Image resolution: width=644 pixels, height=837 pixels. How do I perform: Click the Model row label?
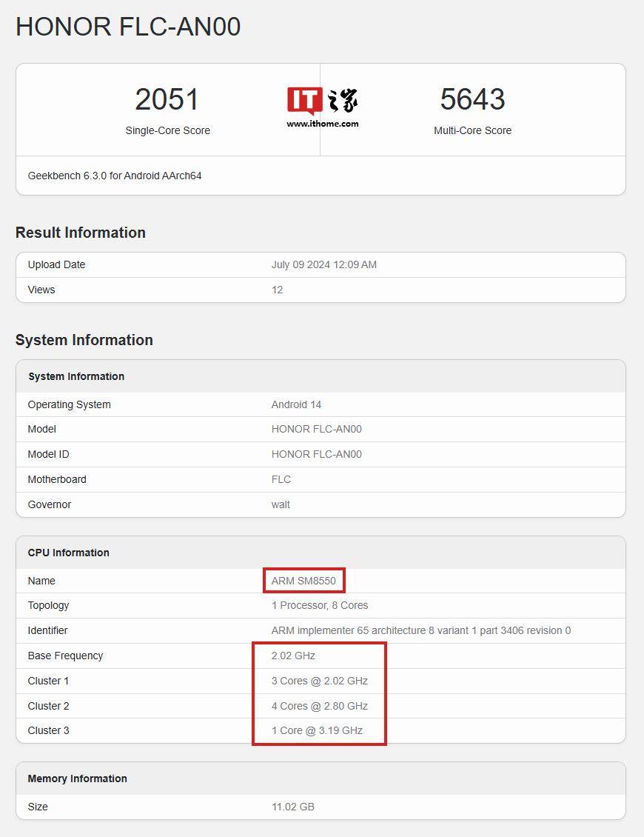pyautogui.click(x=41, y=429)
